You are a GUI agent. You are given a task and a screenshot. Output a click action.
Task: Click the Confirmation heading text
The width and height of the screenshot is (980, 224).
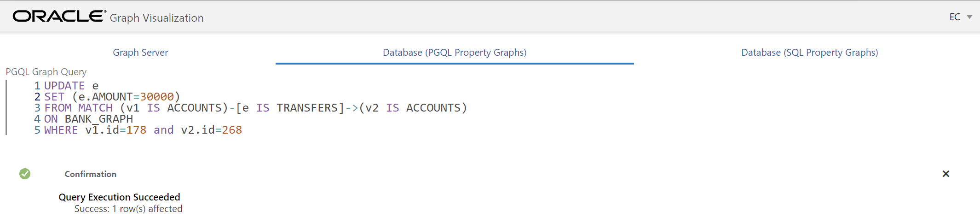tap(90, 174)
